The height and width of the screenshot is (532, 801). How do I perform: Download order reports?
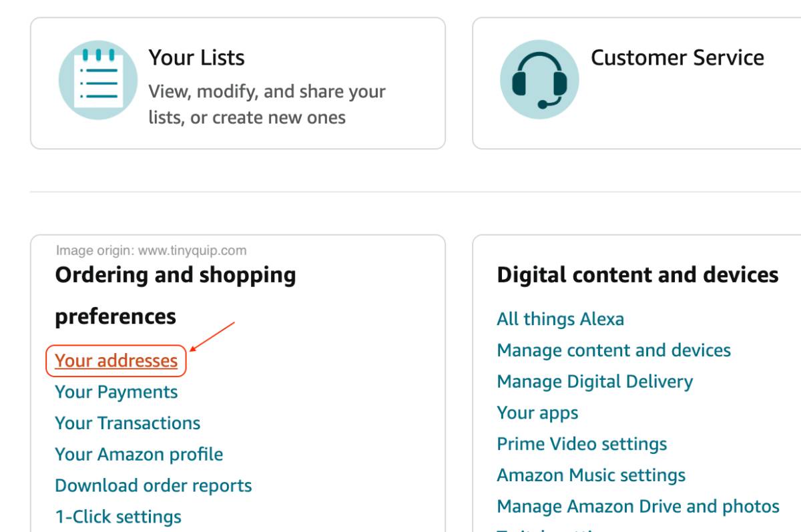point(153,485)
